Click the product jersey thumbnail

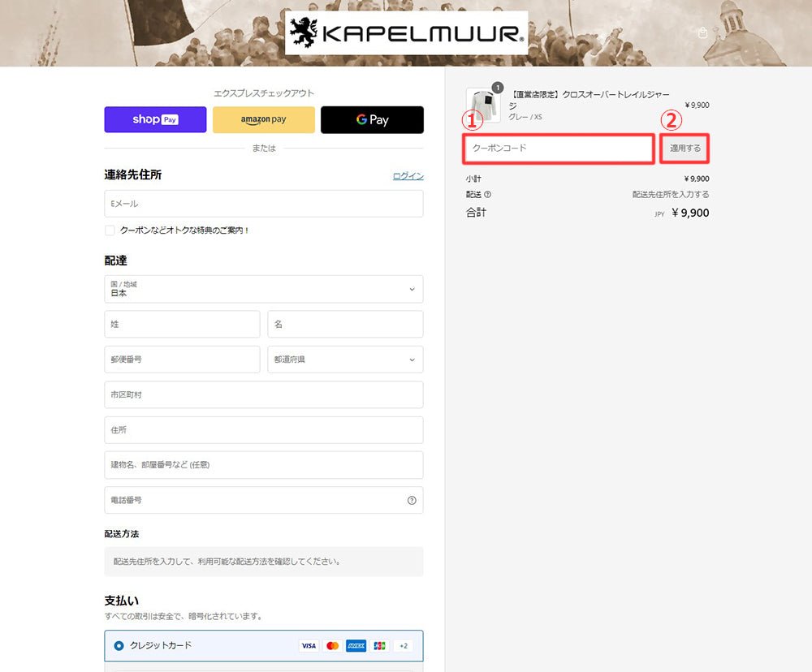(484, 105)
